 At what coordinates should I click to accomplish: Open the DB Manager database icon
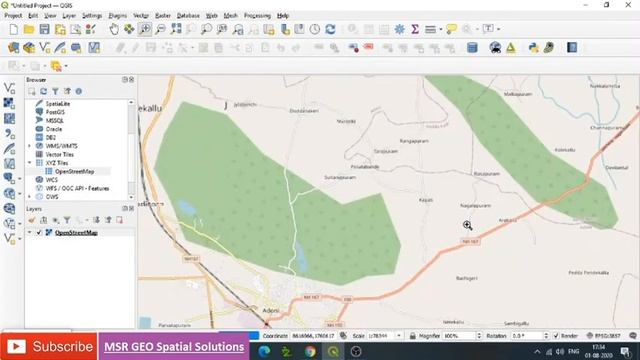point(472,48)
